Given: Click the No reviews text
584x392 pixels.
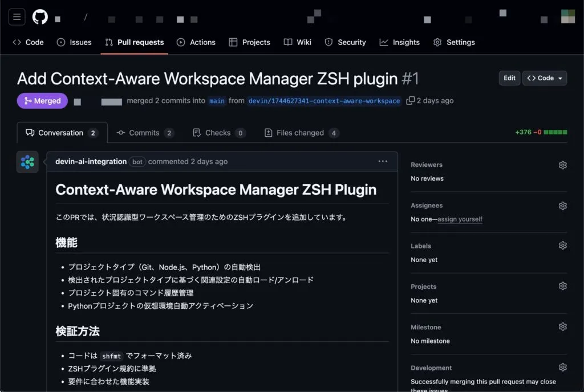Looking at the screenshot, I should click(427, 178).
